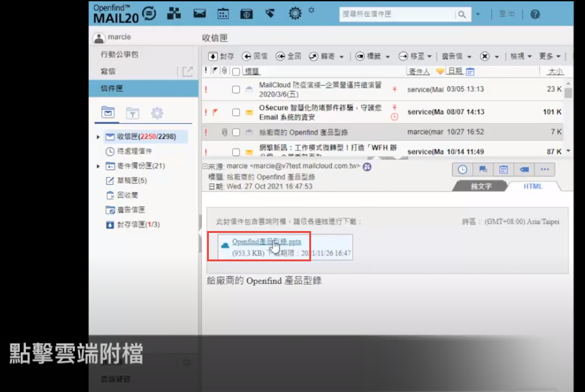
Task: Expand the 收信匣 inbox tree node
Action: tap(98, 137)
